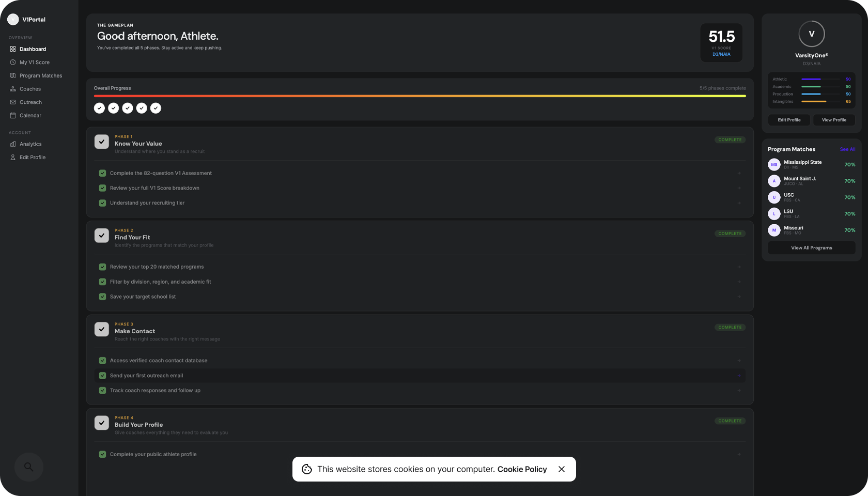The image size is (868, 496).
Task: Go to Program Matches in the sidebar
Action: pos(41,76)
